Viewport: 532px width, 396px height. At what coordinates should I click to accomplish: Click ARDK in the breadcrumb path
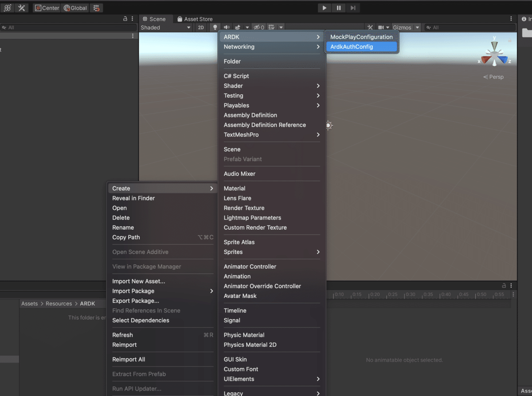tap(87, 304)
